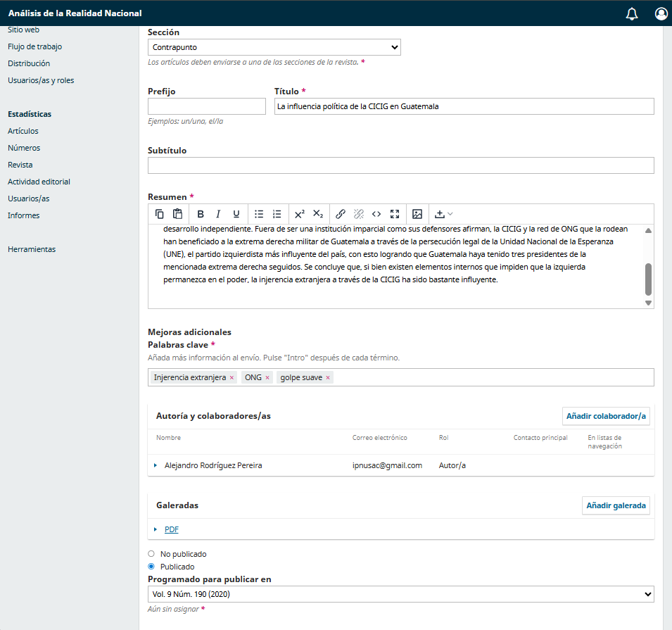This screenshot has width=672, height=630.
Task: Open the notifications bell
Action: (x=631, y=13)
